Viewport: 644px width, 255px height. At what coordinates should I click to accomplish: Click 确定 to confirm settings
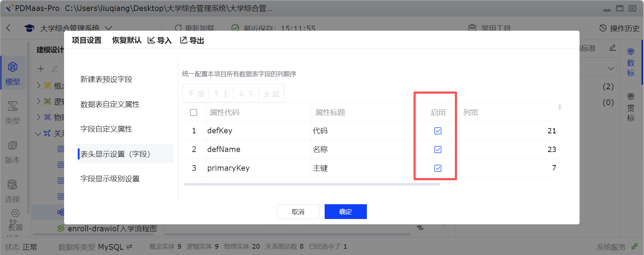click(x=346, y=212)
